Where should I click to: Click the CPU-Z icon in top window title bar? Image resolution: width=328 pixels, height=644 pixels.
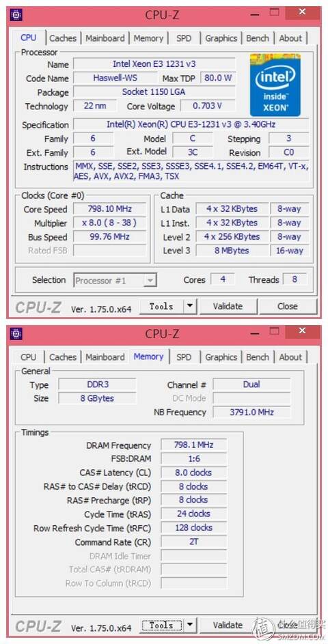16,15
